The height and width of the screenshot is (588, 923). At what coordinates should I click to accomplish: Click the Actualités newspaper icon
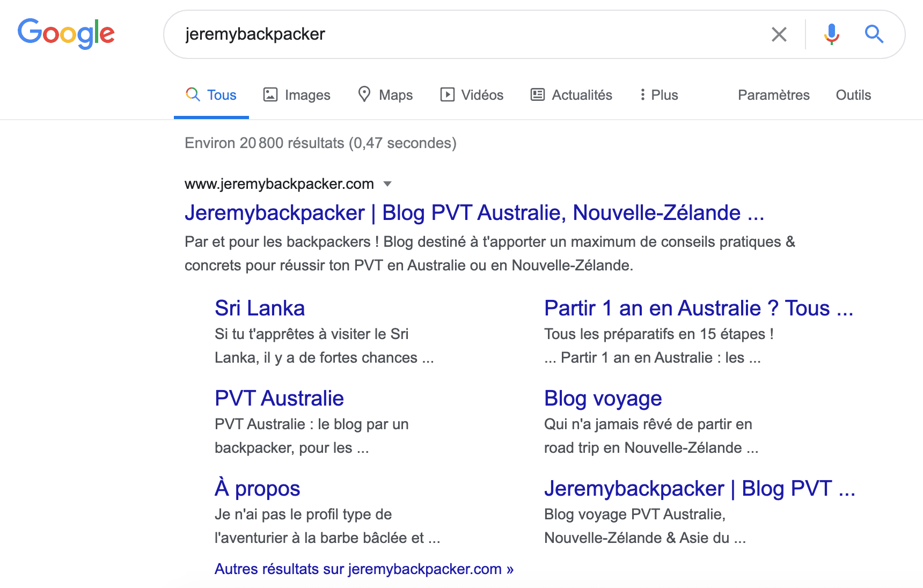tap(537, 95)
